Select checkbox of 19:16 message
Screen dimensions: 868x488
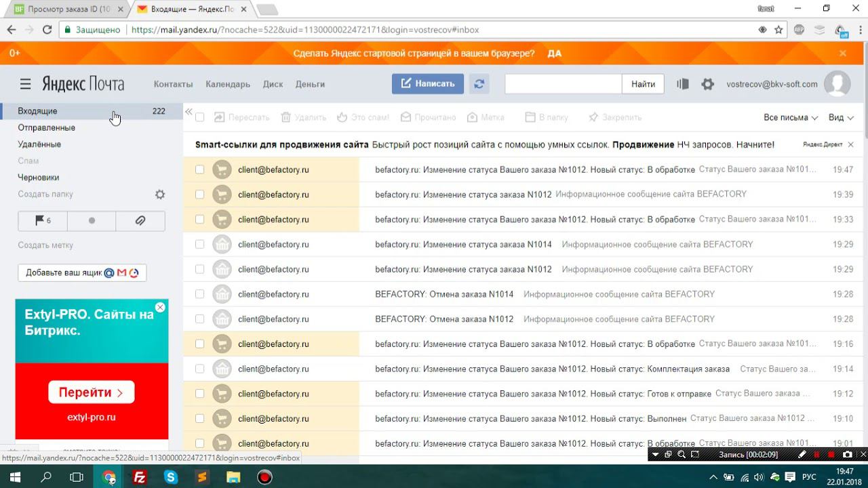(199, 344)
